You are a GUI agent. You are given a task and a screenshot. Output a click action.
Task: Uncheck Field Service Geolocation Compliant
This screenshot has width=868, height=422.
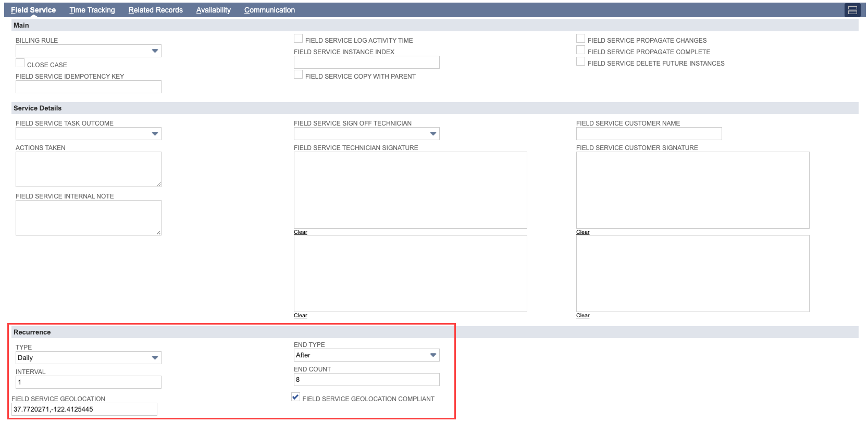tap(296, 397)
